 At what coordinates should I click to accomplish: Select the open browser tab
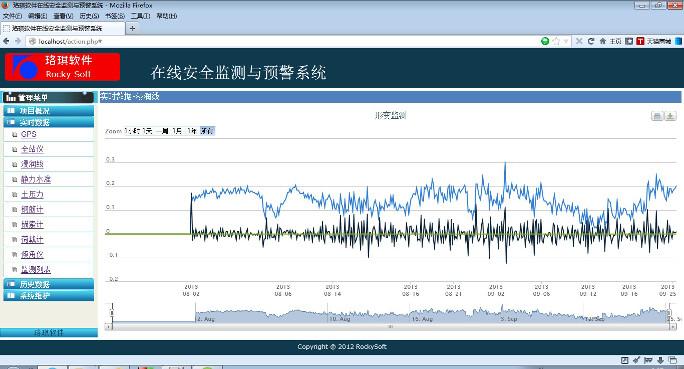[x=62, y=28]
